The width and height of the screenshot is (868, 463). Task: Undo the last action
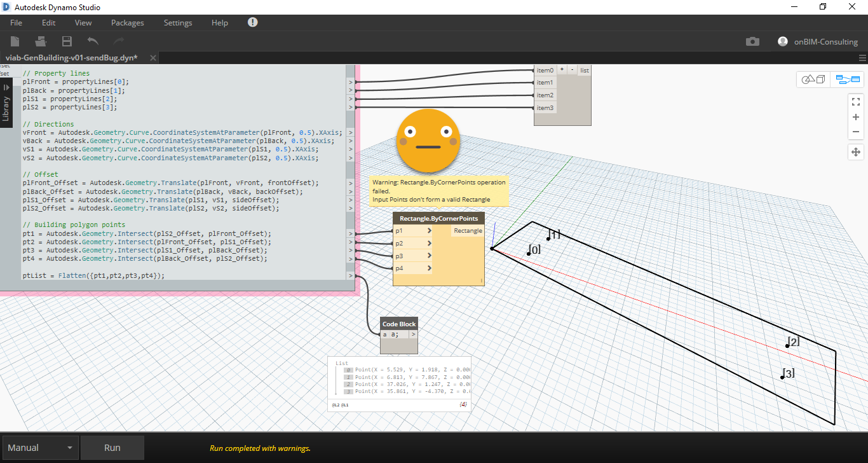(x=93, y=41)
